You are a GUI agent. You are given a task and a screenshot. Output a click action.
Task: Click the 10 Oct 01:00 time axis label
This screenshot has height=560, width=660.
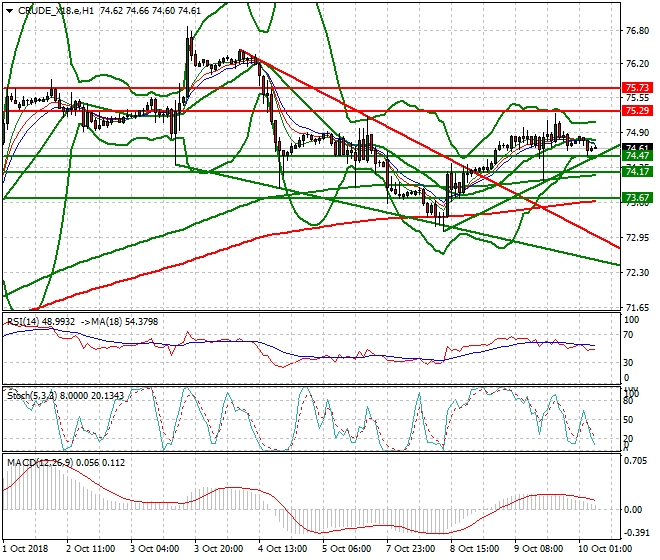[604, 548]
